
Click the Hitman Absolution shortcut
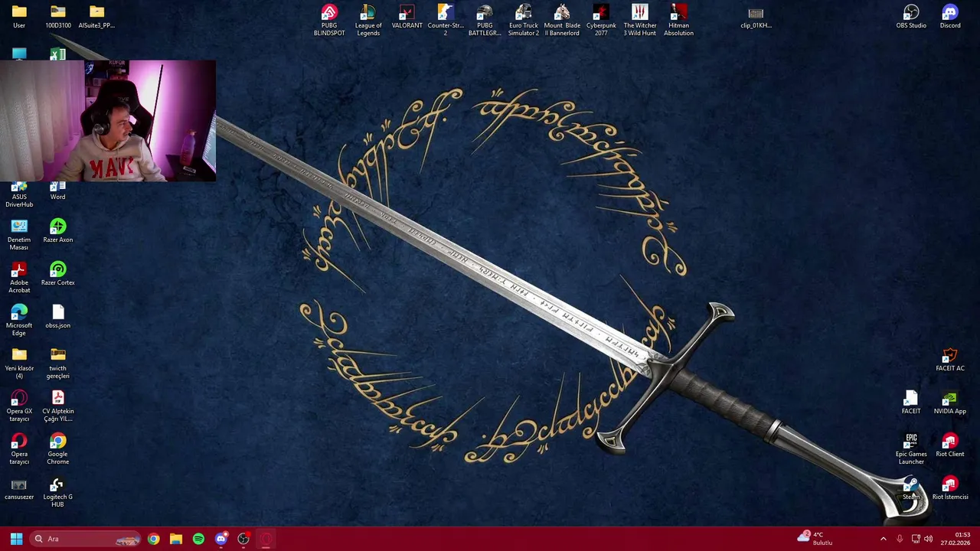(x=678, y=20)
